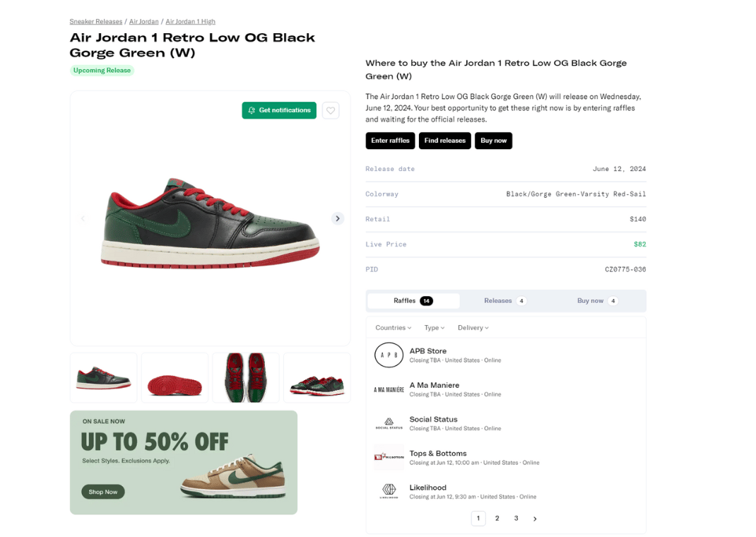Click Shop Now on sale banner
The width and height of the screenshot is (756, 537).
pyautogui.click(x=103, y=492)
